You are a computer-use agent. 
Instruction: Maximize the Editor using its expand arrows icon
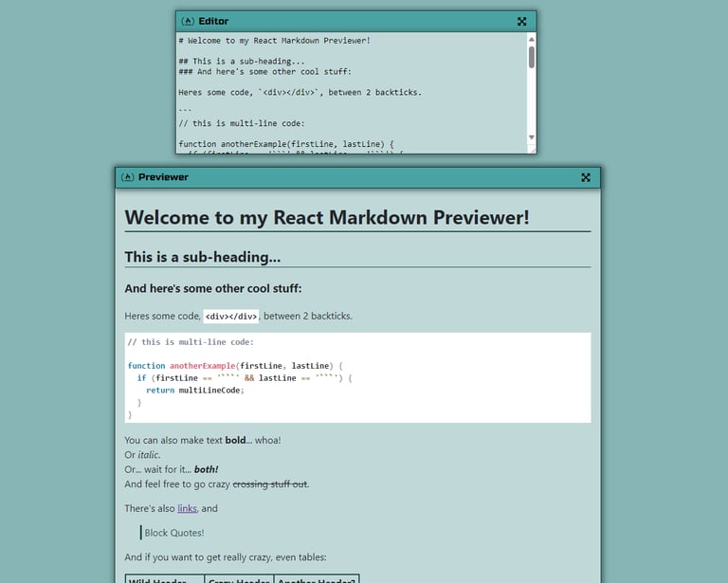(x=522, y=22)
